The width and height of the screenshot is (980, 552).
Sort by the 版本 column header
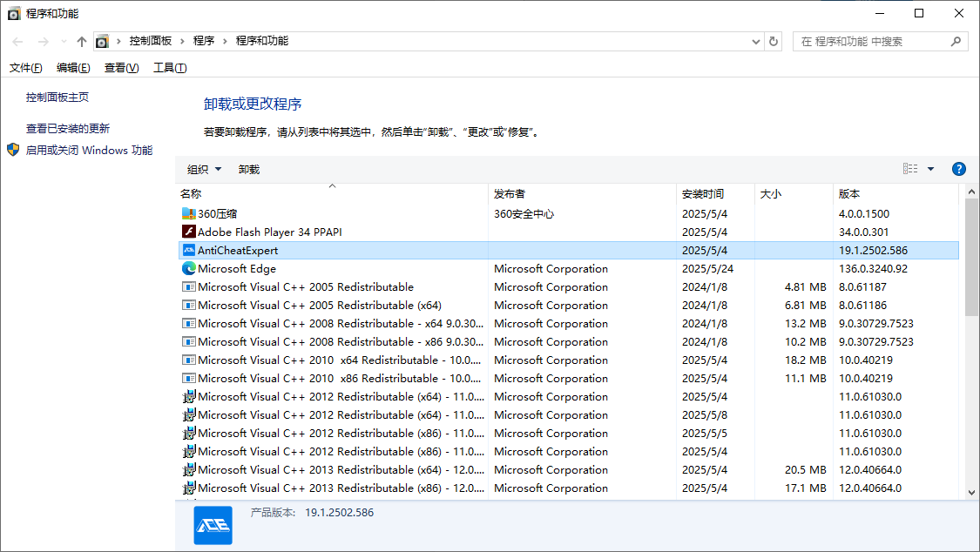[896, 193]
